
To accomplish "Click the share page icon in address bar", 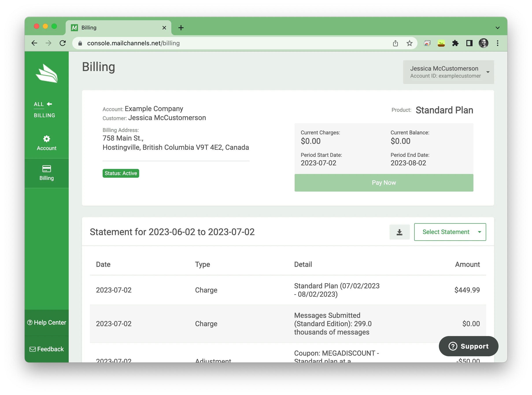I will pyautogui.click(x=395, y=43).
